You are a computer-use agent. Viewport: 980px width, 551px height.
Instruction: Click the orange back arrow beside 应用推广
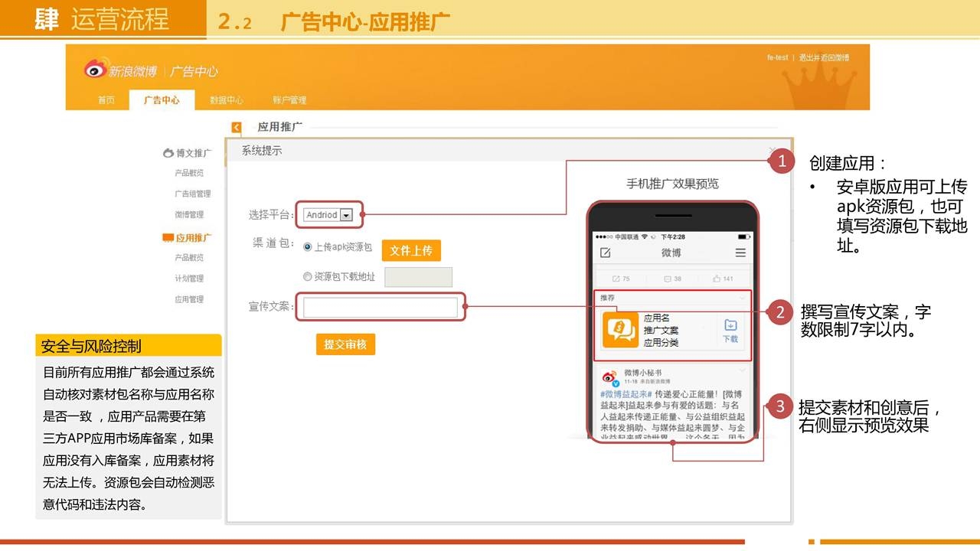click(237, 128)
